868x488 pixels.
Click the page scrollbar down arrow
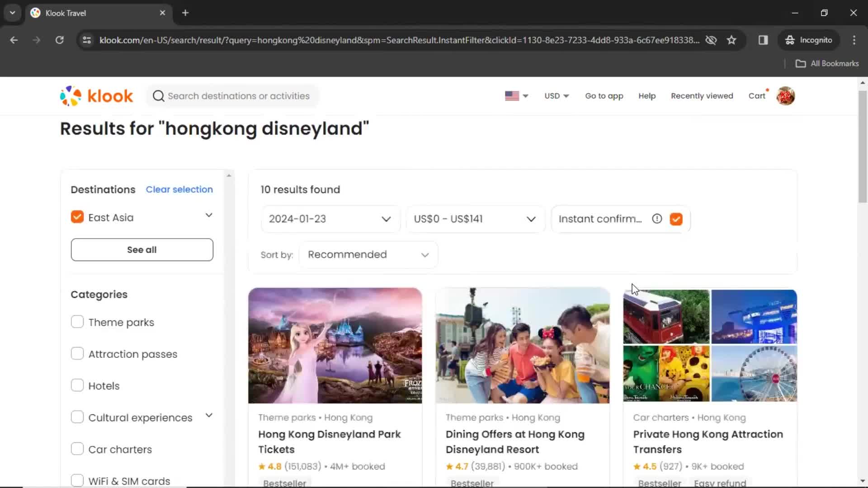[x=863, y=481]
